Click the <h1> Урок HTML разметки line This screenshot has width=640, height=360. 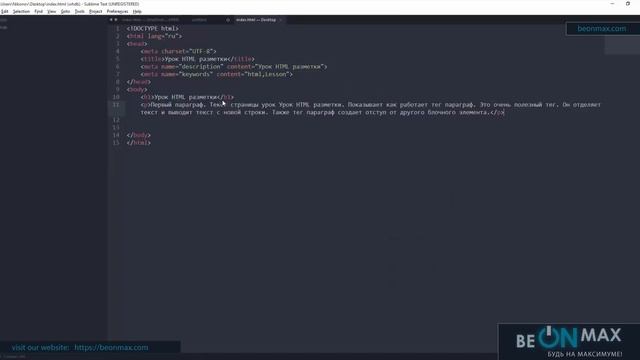coord(187,97)
